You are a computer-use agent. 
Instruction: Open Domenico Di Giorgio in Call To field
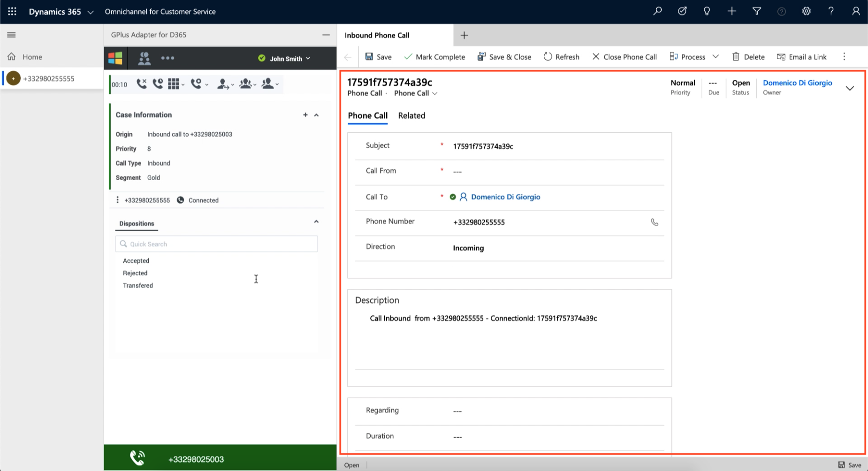(505, 197)
